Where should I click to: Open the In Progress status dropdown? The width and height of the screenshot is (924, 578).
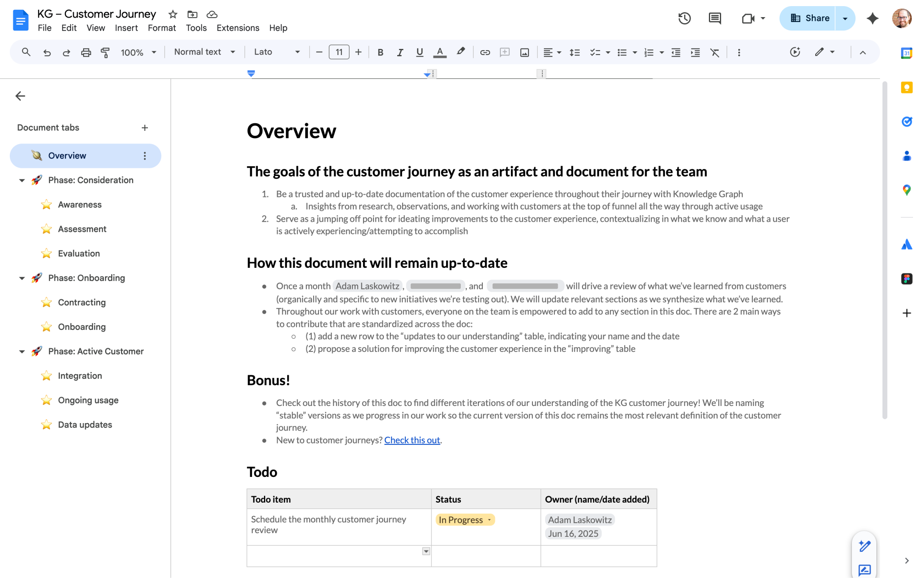tap(465, 520)
